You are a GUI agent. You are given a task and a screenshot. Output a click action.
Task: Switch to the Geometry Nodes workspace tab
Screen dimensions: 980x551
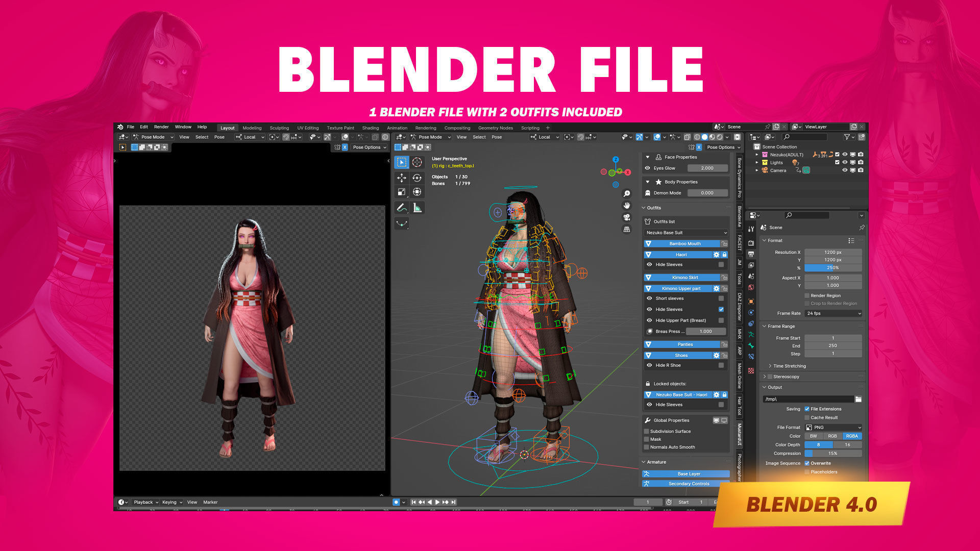coord(496,128)
